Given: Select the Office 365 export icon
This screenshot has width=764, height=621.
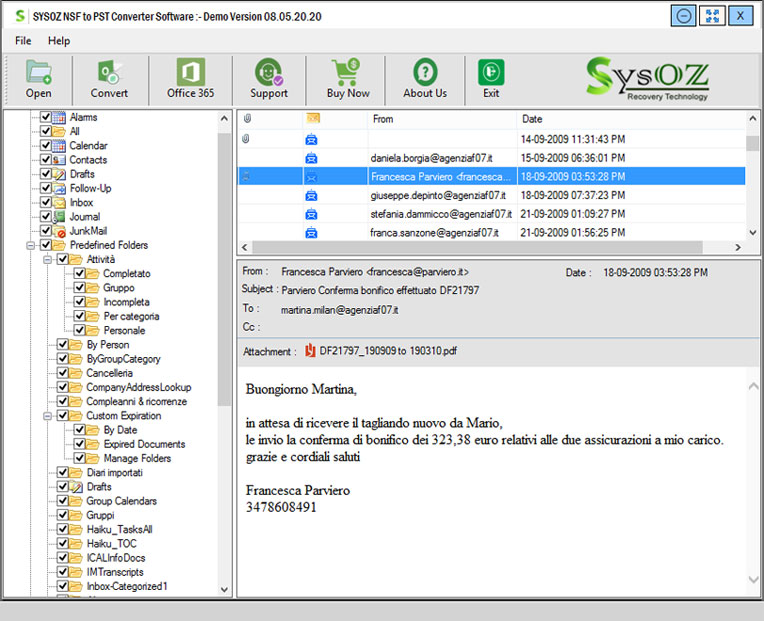Looking at the screenshot, I should click(x=191, y=72).
